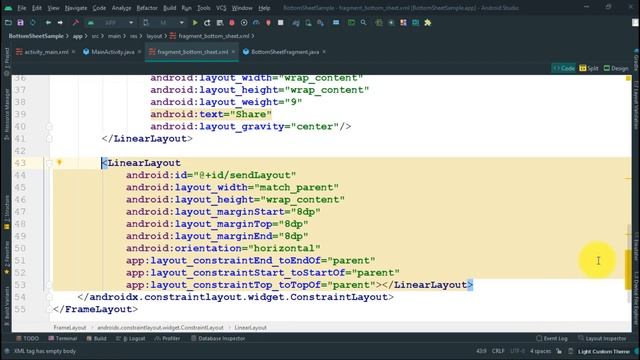This screenshot has width=640, height=360.
Task: Open the File menu
Action: pos(22,8)
